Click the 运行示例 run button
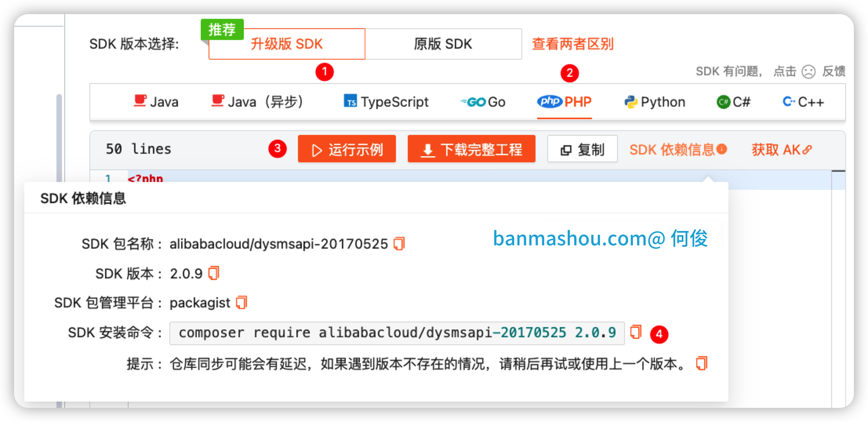 point(347,149)
